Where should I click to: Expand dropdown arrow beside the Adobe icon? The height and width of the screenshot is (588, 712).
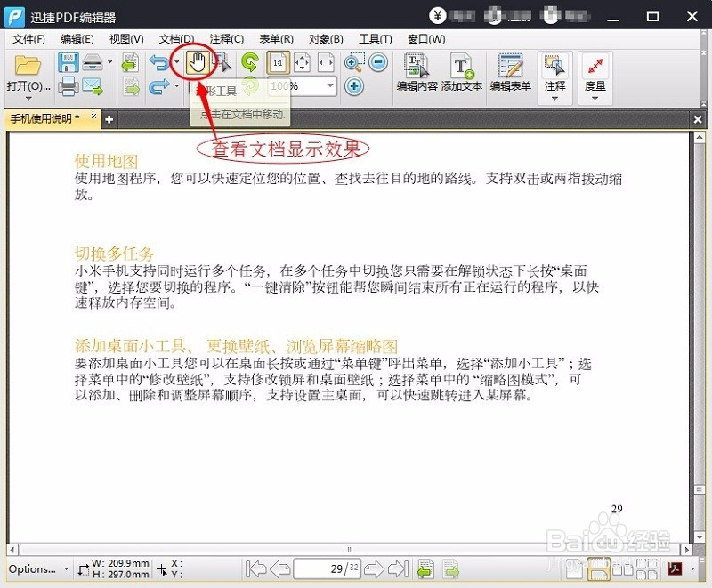[x=692, y=568]
